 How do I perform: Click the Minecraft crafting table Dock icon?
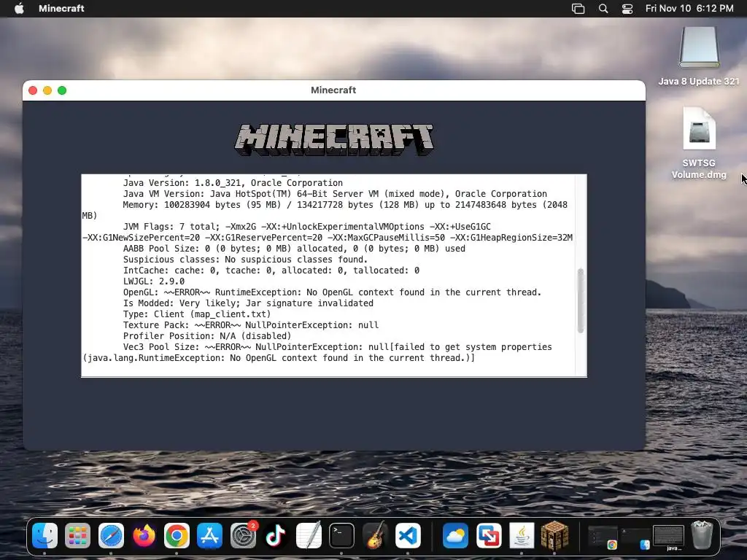pyautogui.click(x=554, y=536)
